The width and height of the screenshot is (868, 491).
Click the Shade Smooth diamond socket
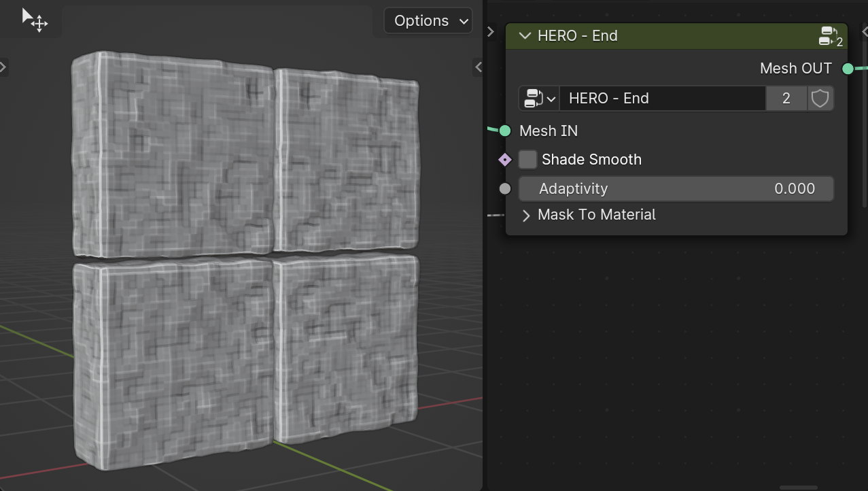(x=505, y=160)
